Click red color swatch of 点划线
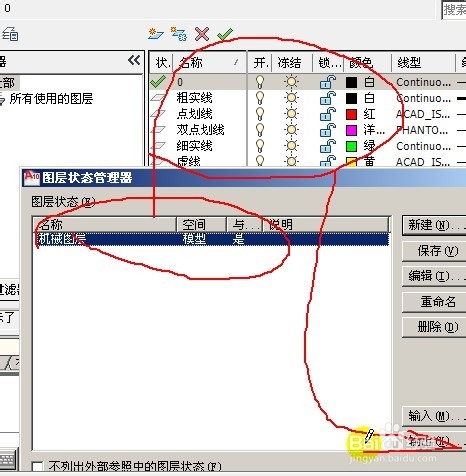Viewport: 466px width, 476px height. [x=351, y=114]
